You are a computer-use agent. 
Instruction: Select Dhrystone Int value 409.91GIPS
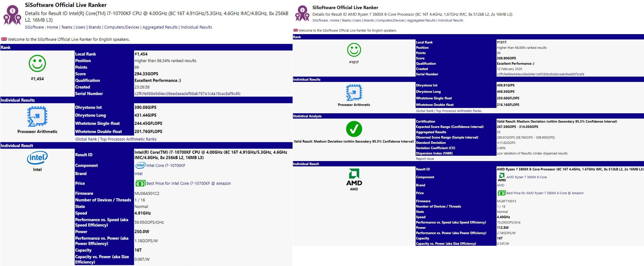506,85
